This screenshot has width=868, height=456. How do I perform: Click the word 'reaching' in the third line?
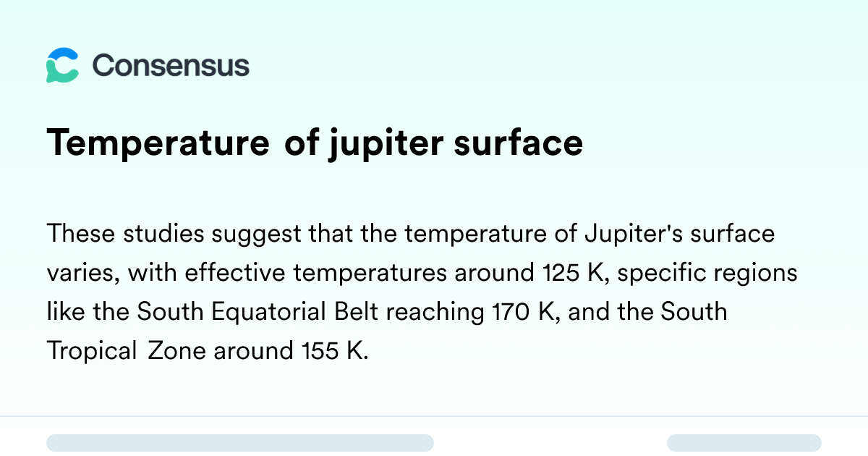[x=435, y=312]
